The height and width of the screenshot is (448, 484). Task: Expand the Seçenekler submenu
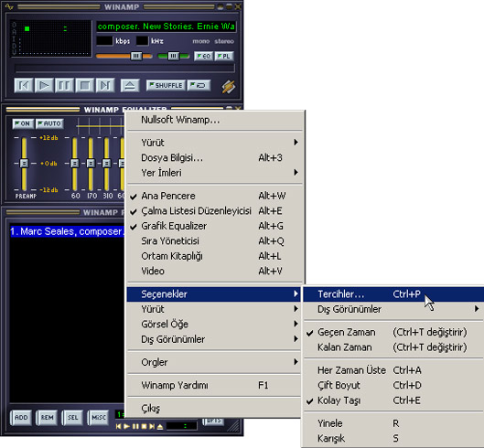(x=214, y=294)
